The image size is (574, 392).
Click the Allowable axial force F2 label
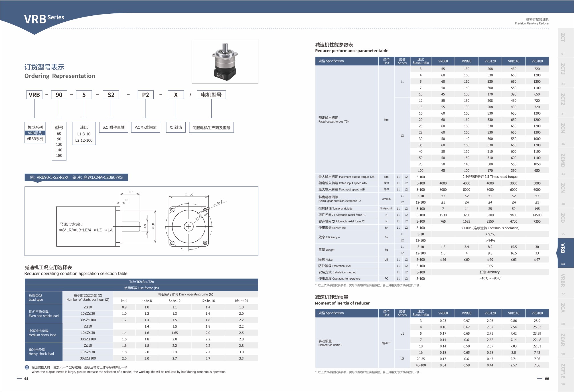[341, 222]
